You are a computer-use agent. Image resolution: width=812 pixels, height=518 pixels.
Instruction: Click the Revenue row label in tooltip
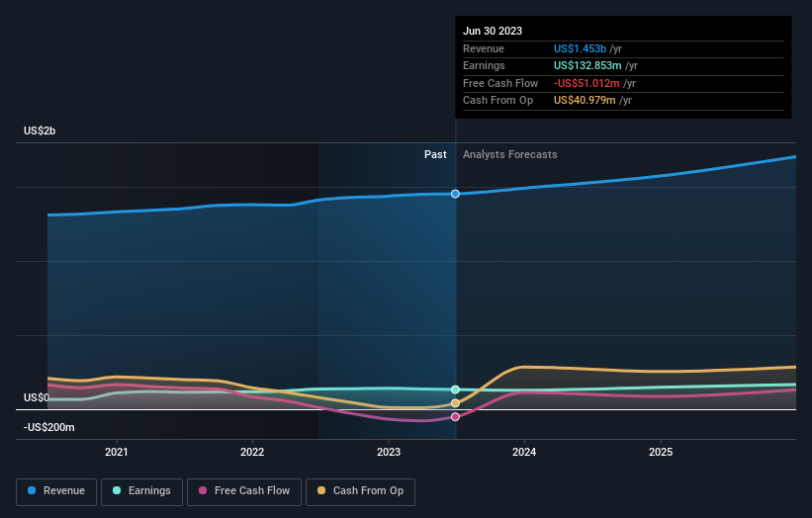(484, 48)
